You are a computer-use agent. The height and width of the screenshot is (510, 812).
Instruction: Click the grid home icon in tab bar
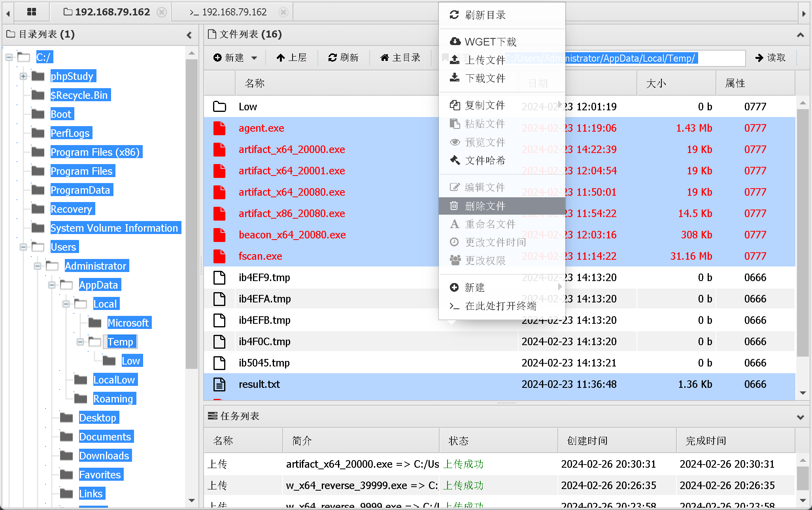(x=32, y=12)
